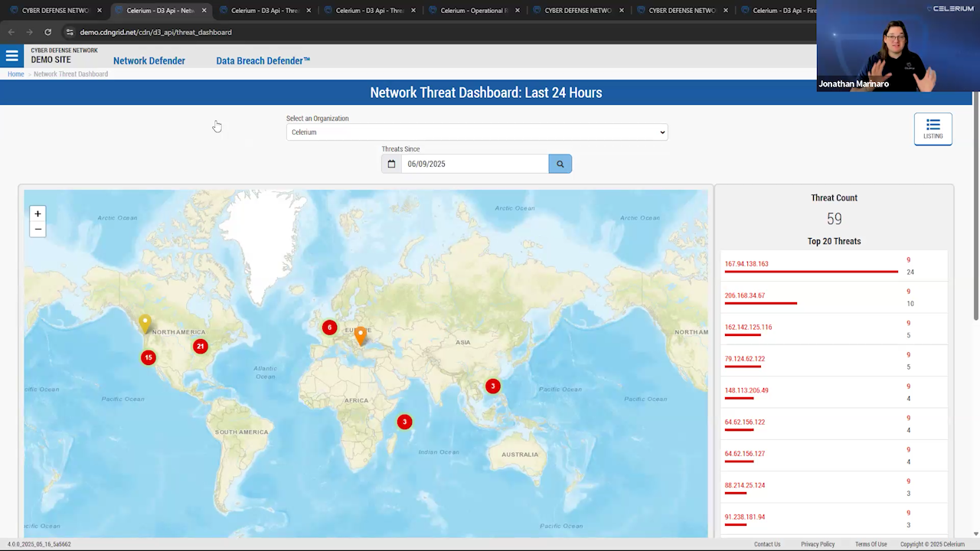Select threat IP 79.124.62.122
Image resolution: width=980 pixels, height=551 pixels.
point(745,359)
